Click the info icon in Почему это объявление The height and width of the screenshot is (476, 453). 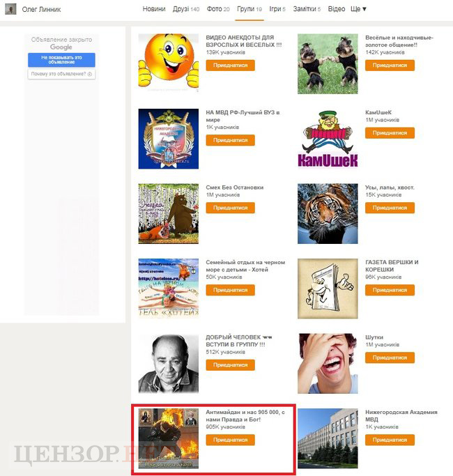click(90, 74)
